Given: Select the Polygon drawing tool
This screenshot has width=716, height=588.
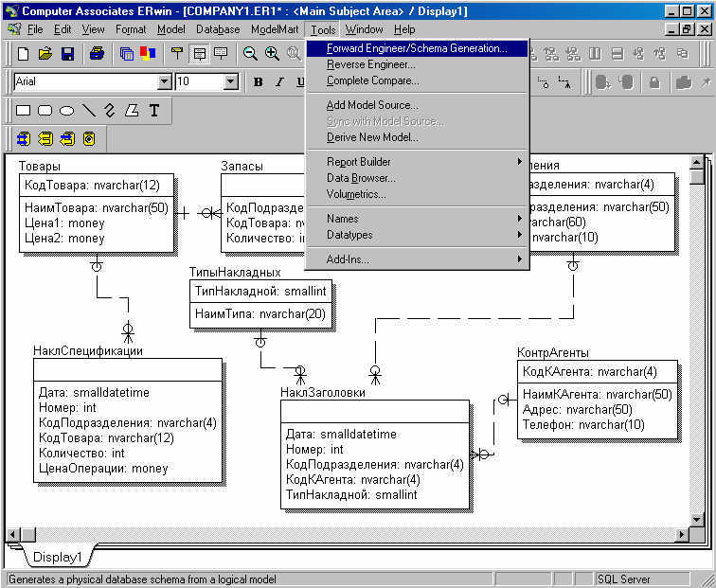Looking at the screenshot, I should [132, 111].
